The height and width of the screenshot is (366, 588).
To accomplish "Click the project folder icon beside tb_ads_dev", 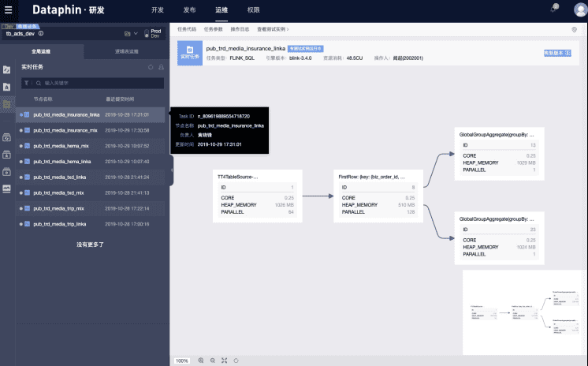I will 127,34.
